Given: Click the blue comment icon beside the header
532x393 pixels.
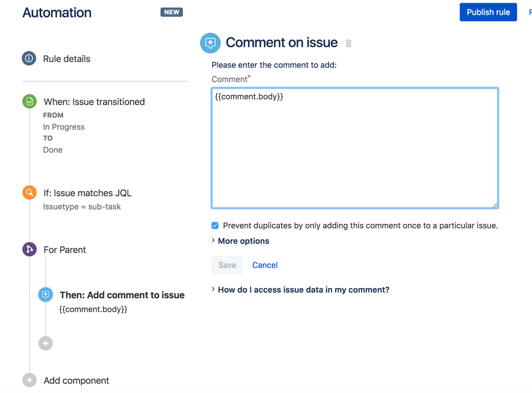Looking at the screenshot, I should pos(210,43).
